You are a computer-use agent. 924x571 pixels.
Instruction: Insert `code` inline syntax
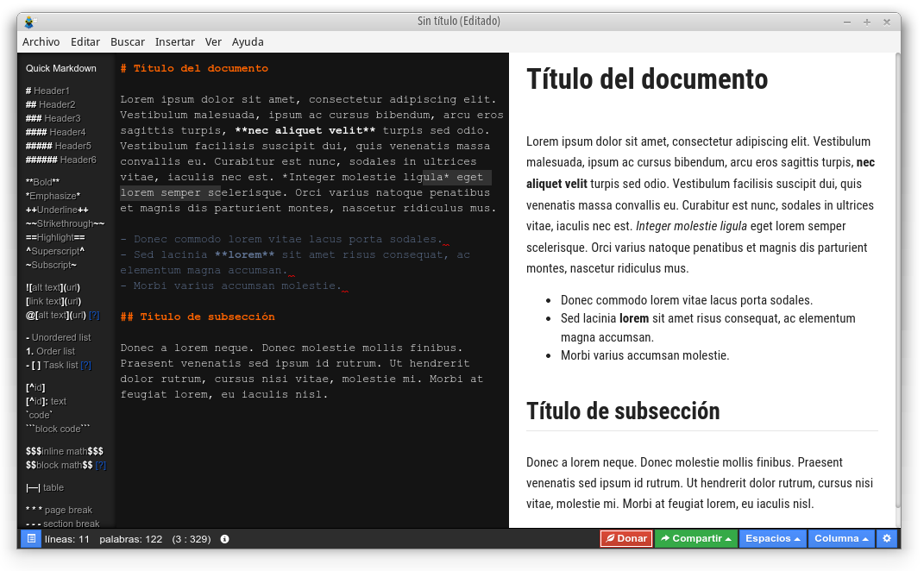40,416
